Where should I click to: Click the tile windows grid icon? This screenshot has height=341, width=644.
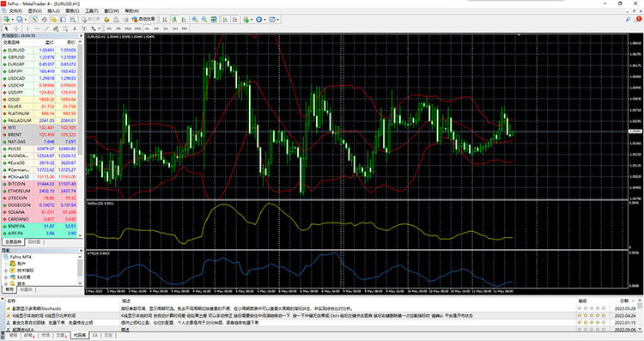[214, 19]
